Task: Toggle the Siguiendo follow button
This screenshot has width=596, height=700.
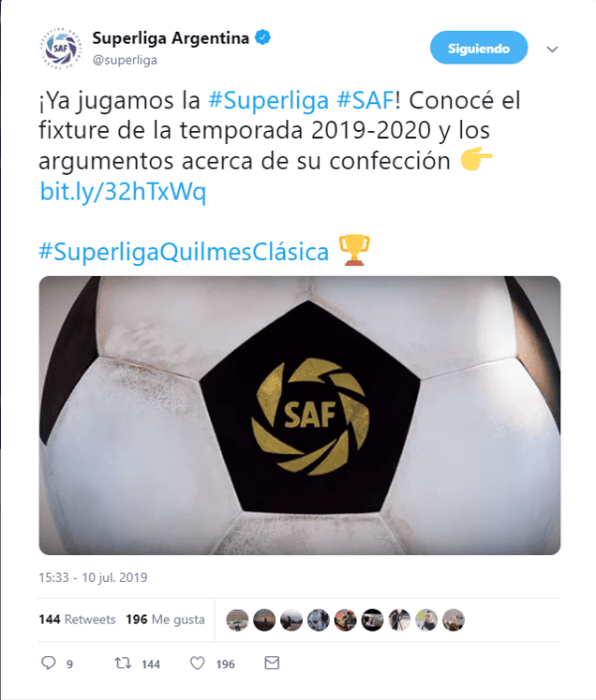Action: tap(479, 48)
